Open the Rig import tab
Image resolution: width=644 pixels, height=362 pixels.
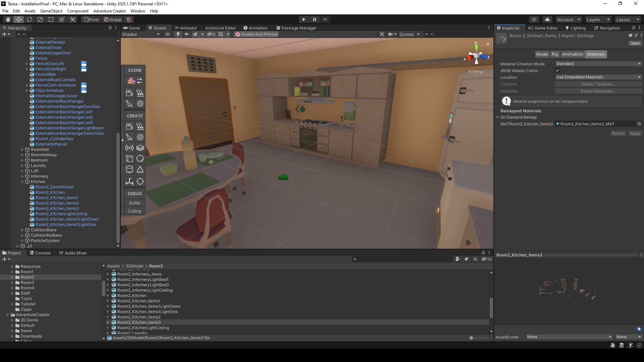[555, 54]
